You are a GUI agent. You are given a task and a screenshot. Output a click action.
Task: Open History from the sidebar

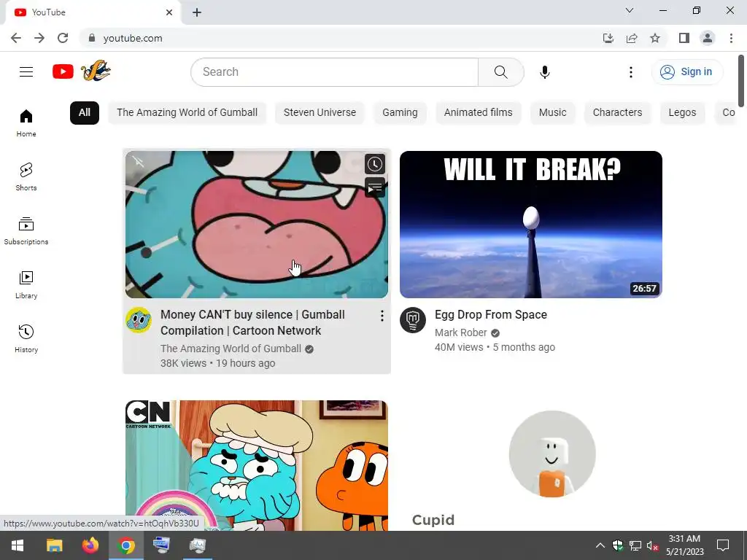click(x=26, y=338)
